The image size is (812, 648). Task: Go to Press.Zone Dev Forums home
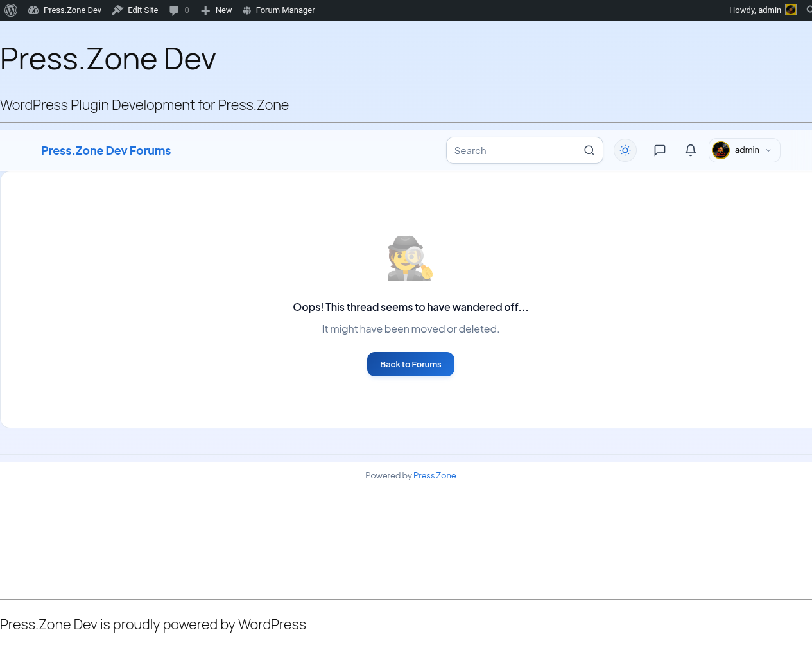pyautogui.click(x=106, y=151)
